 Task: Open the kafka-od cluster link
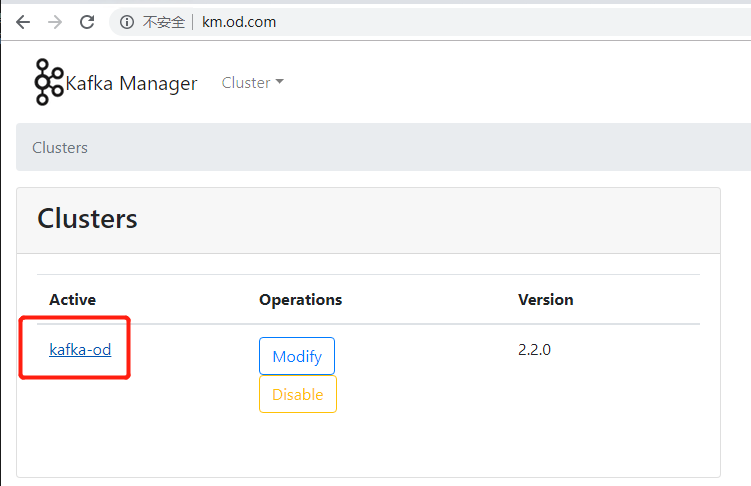point(80,350)
